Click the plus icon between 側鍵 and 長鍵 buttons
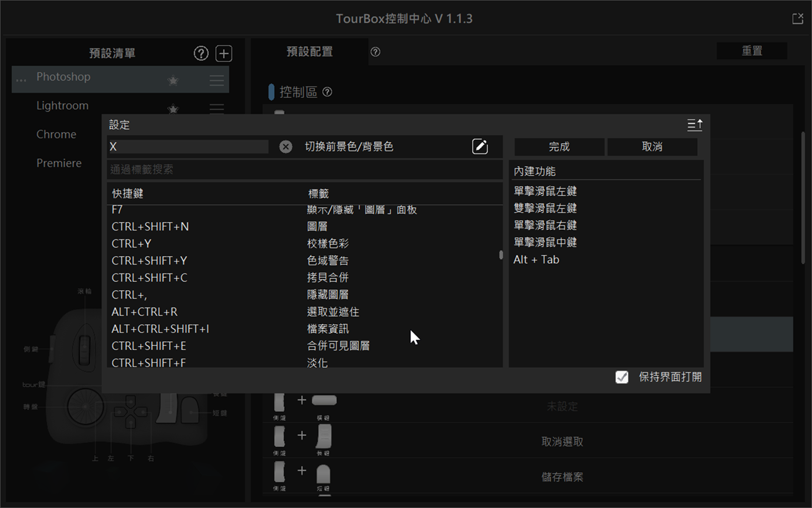812x508 pixels. coord(302,435)
